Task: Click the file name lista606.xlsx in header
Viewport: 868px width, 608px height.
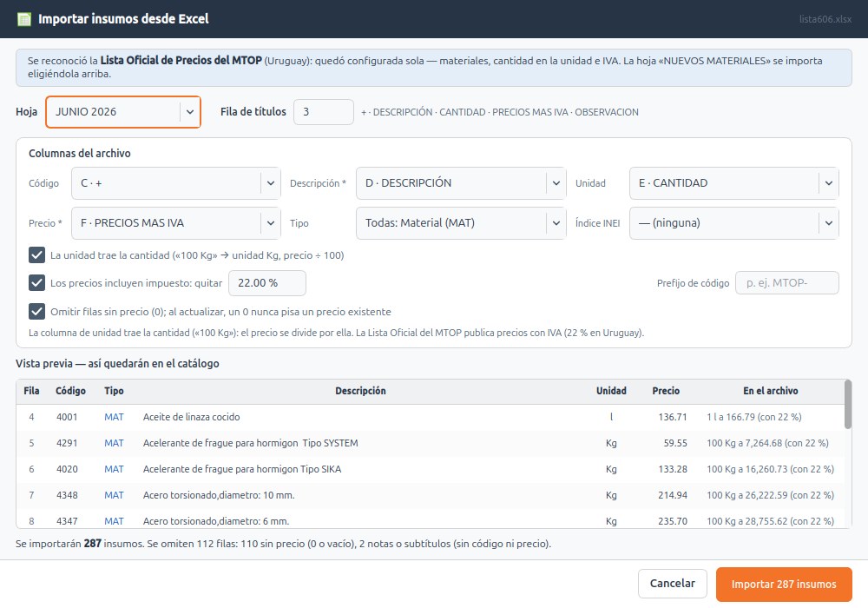Action: tap(825, 19)
